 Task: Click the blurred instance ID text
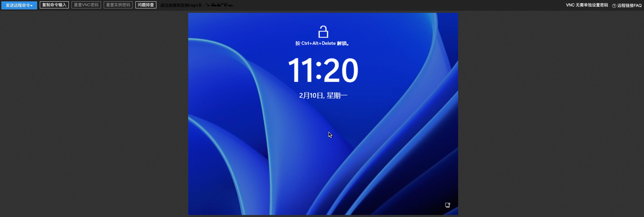pyautogui.click(x=217, y=5)
